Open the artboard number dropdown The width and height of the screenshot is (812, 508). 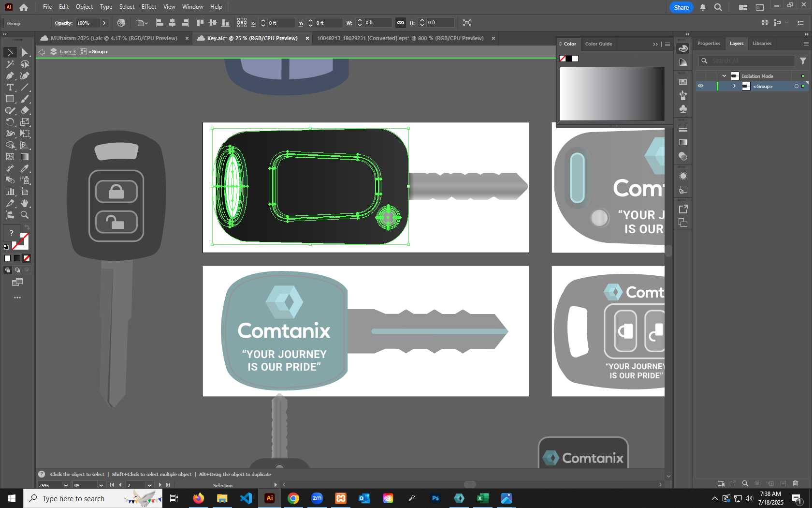pos(149,485)
